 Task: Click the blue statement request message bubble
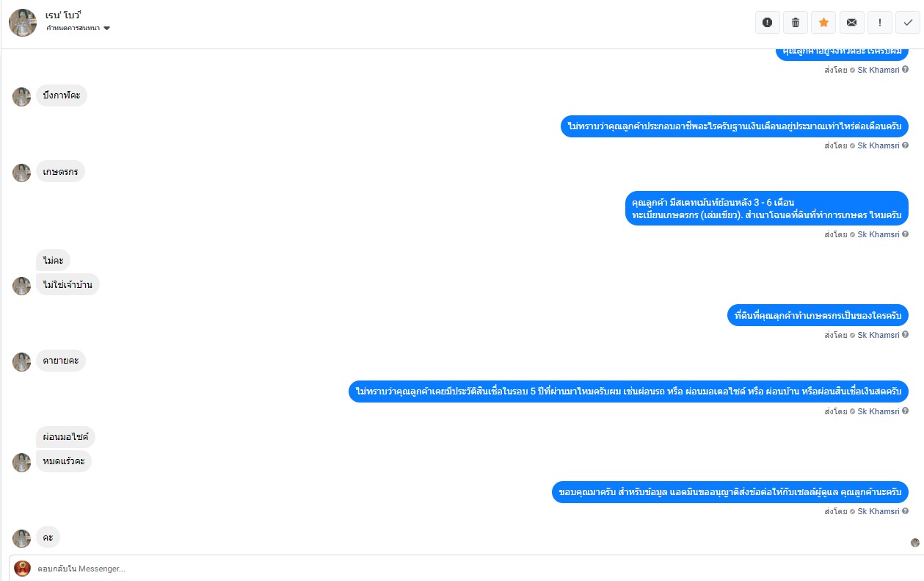(x=767, y=209)
